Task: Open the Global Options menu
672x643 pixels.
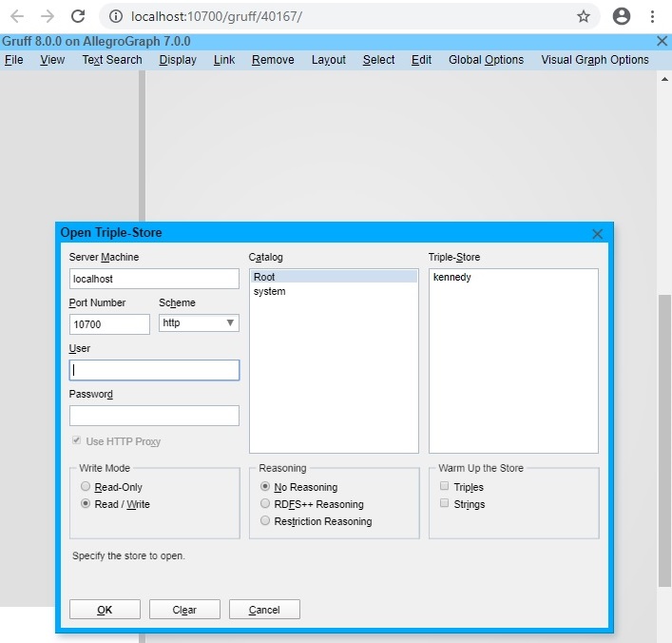Action: pos(486,60)
